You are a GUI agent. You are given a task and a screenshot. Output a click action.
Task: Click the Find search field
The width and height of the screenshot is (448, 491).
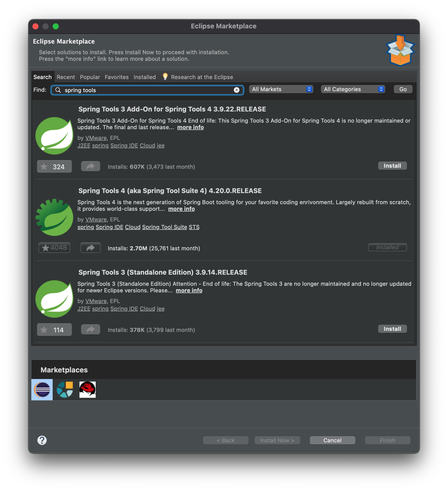pos(147,90)
